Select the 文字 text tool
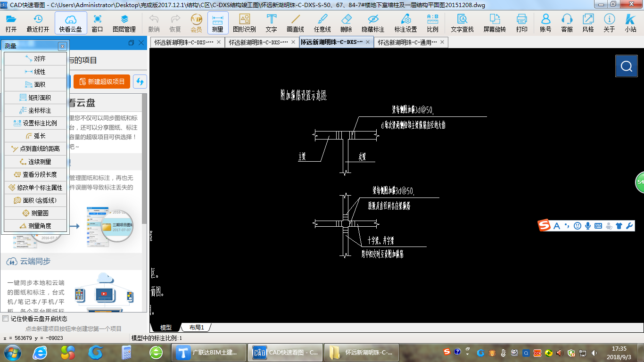 click(271, 23)
